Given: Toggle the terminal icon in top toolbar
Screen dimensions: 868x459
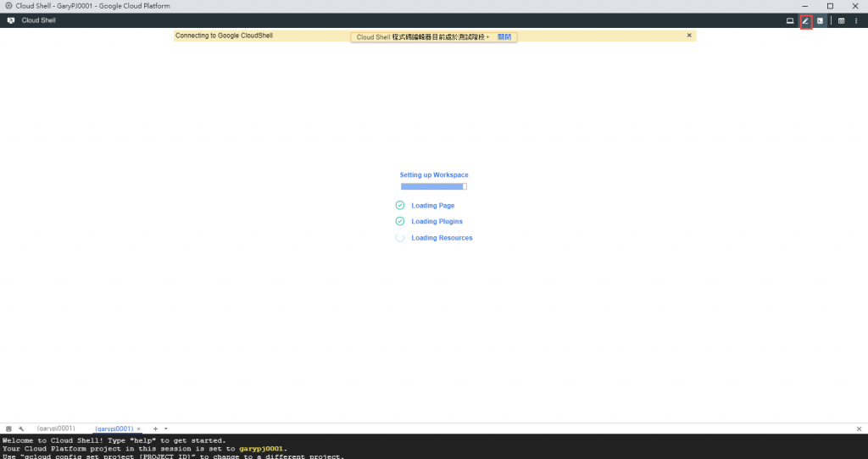Looking at the screenshot, I should (820, 21).
